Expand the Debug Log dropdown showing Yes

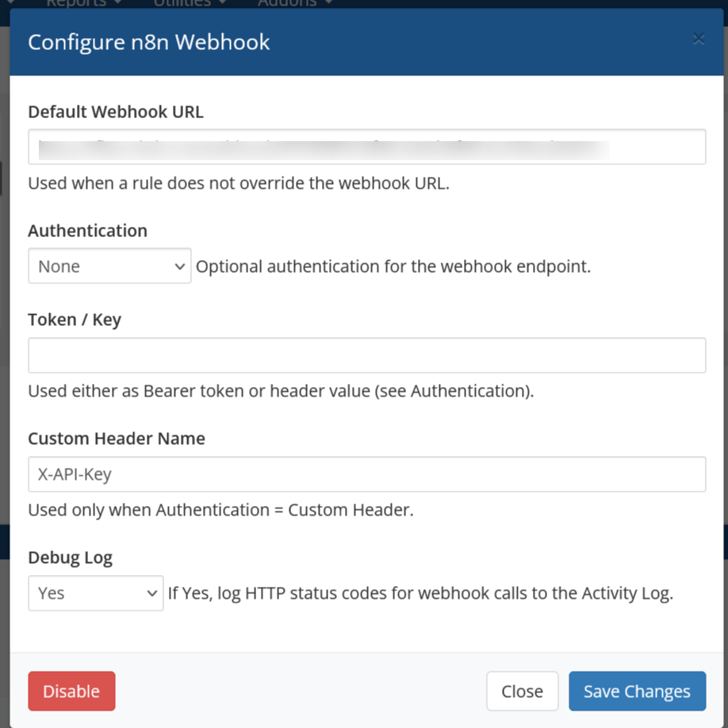pos(95,593)
